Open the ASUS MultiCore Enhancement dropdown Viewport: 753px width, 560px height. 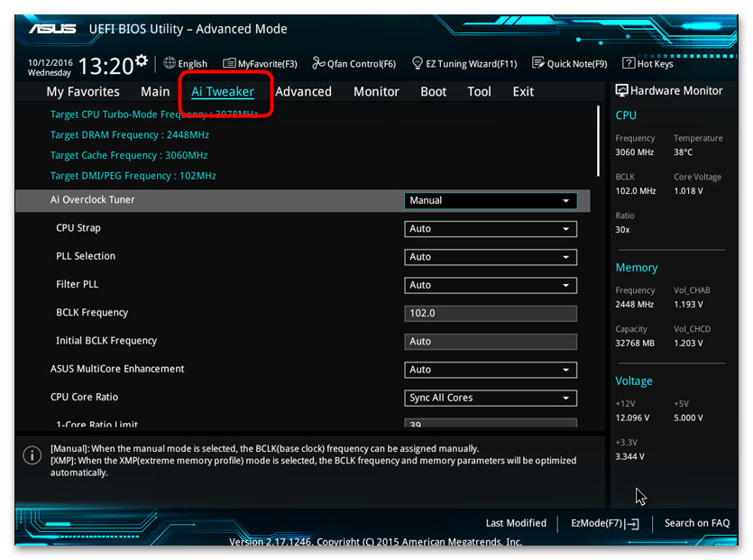491,370
